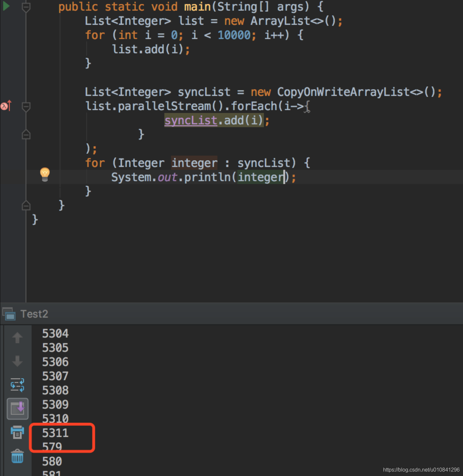Collapse the main method fold marker
This screenshot has height=476, width=463.
[26, 7]
